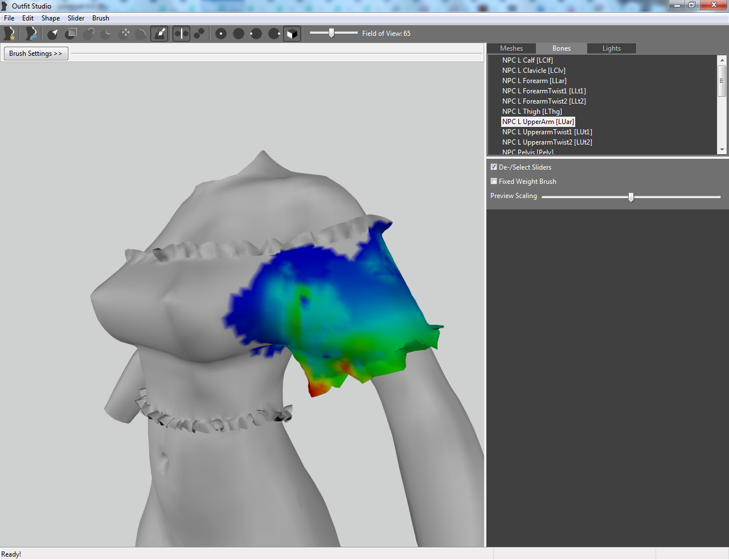Switch to right side view
The image size is (729, 560).
(x=274, y=34)
